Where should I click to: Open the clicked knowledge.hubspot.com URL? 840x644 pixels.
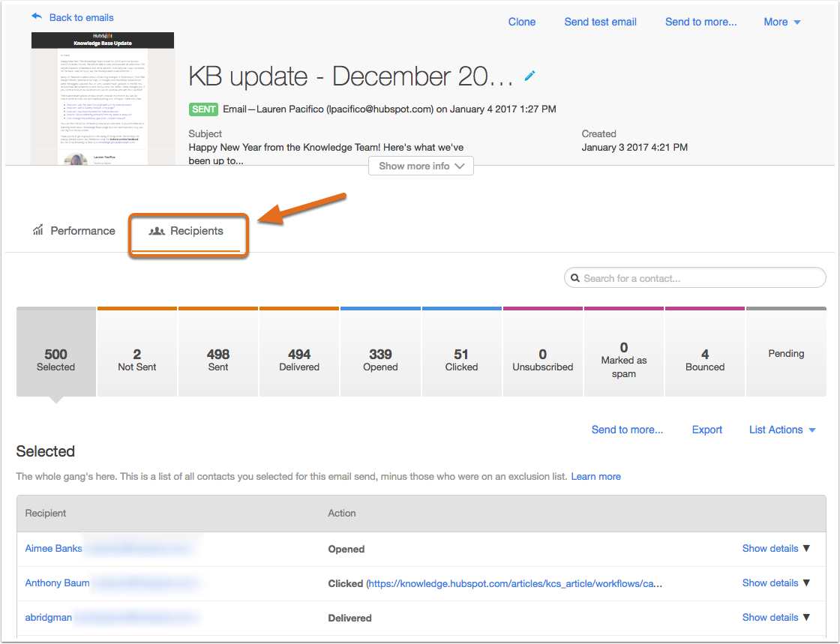coord(516,583)
